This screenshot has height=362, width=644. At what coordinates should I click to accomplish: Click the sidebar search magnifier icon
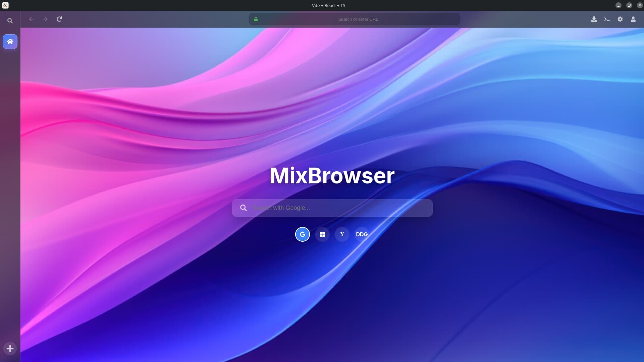click(10, 21)
